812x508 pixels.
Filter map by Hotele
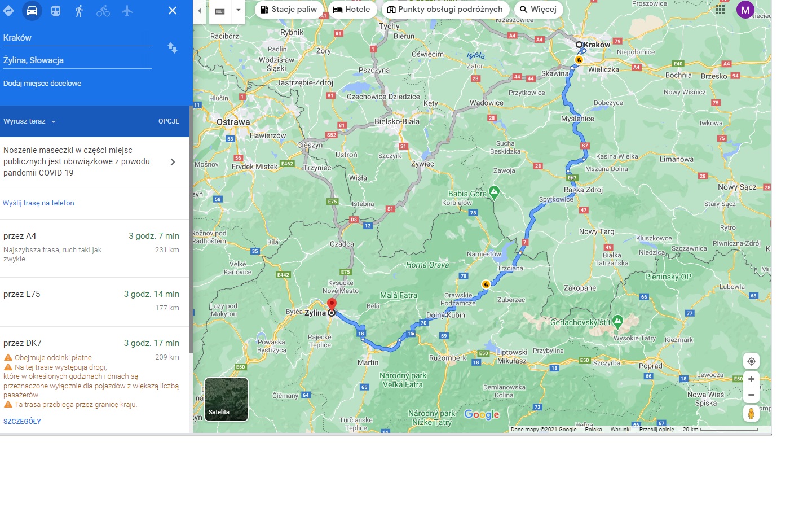pos(352,10)
